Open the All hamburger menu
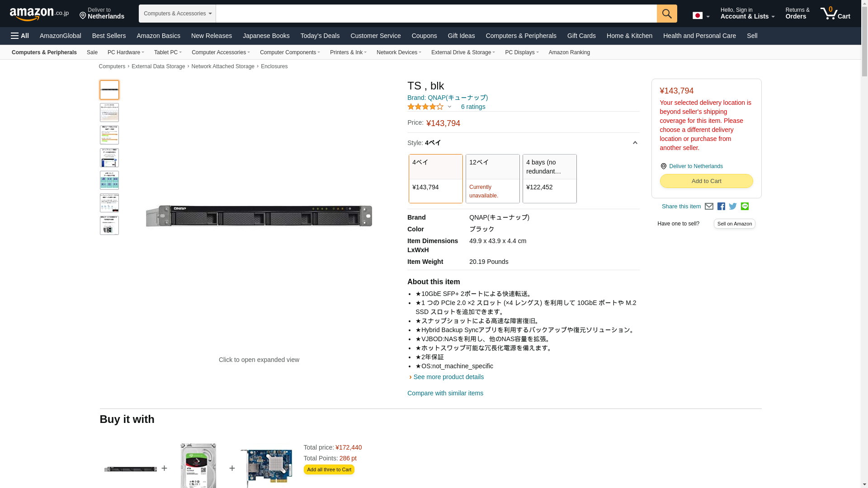The height and width of the screenshot is (488, 868). (x=20, y=36)
